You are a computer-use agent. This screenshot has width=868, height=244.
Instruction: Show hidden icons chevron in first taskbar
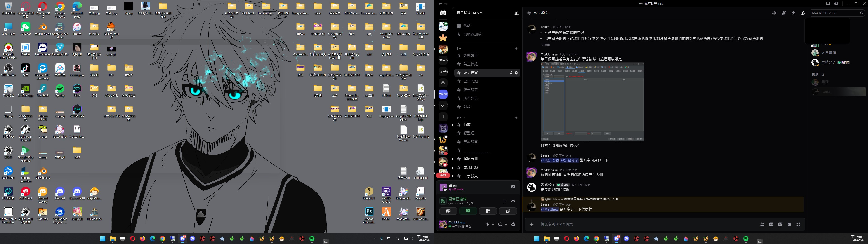[x=374, y=239]
